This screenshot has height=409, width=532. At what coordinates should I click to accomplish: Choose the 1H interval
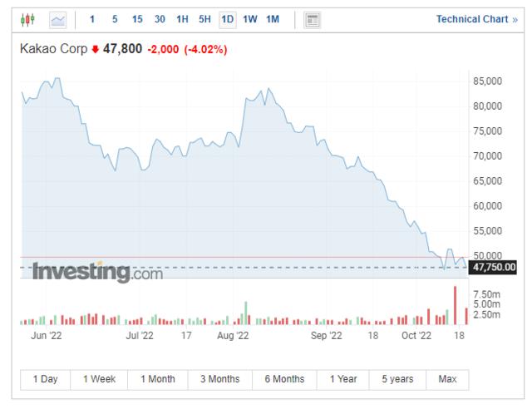tap(182, 19)
